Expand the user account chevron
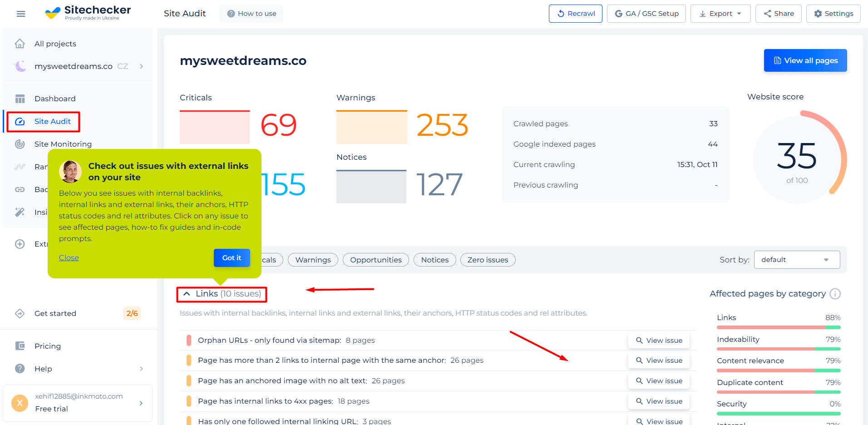 click(141, 403)
